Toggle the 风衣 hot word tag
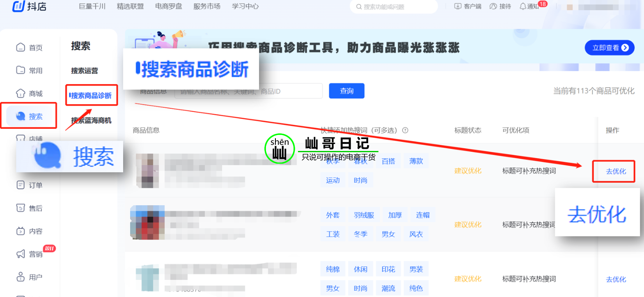This screenshot has height=297, width=644. (x=416, y=234)
